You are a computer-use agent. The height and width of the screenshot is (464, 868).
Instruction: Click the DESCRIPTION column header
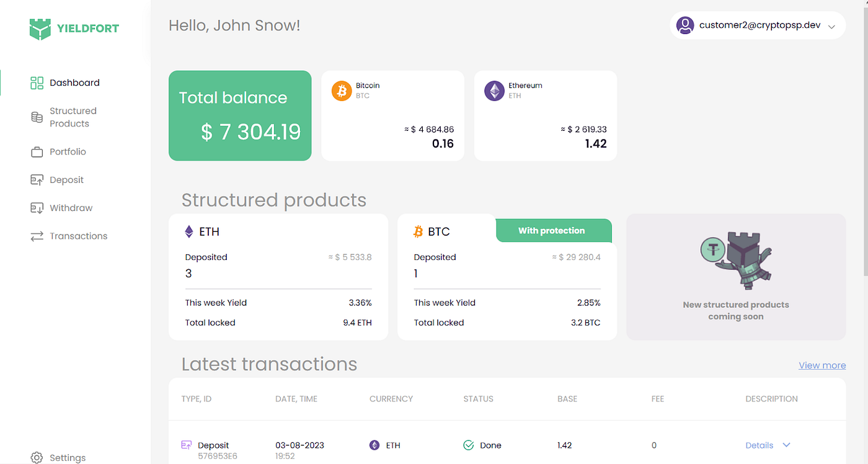[772, 399]
